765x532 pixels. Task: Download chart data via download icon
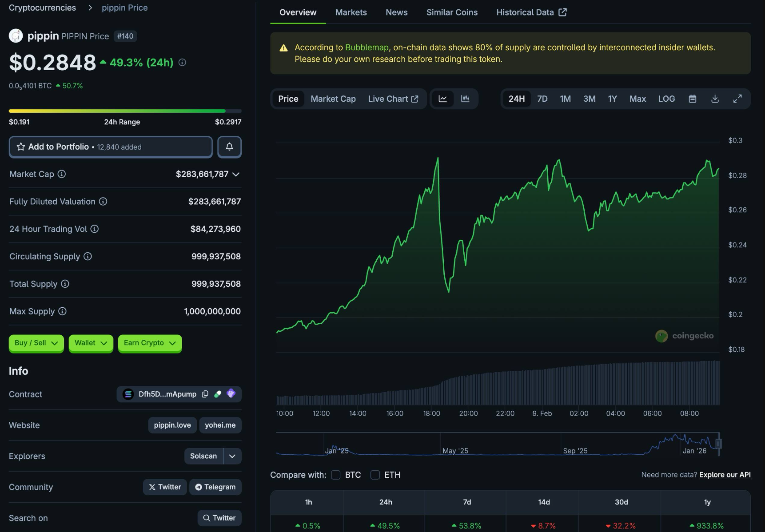[x=715, y=99]
